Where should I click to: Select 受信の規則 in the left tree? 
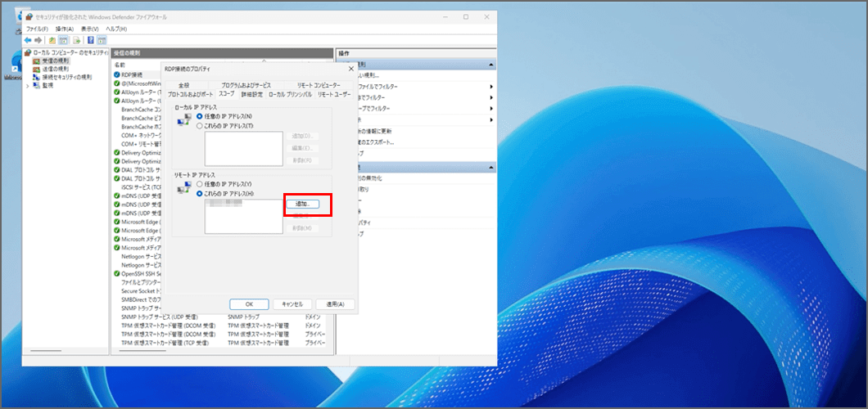[x=56, y=61]
